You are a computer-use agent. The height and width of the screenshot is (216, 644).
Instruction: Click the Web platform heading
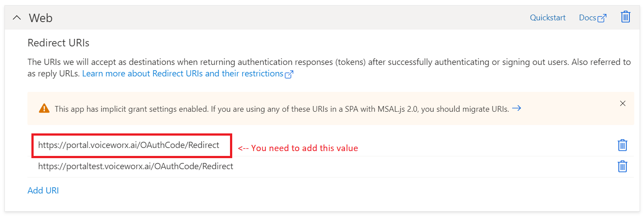pyautogui.click(x=41, y=18)
